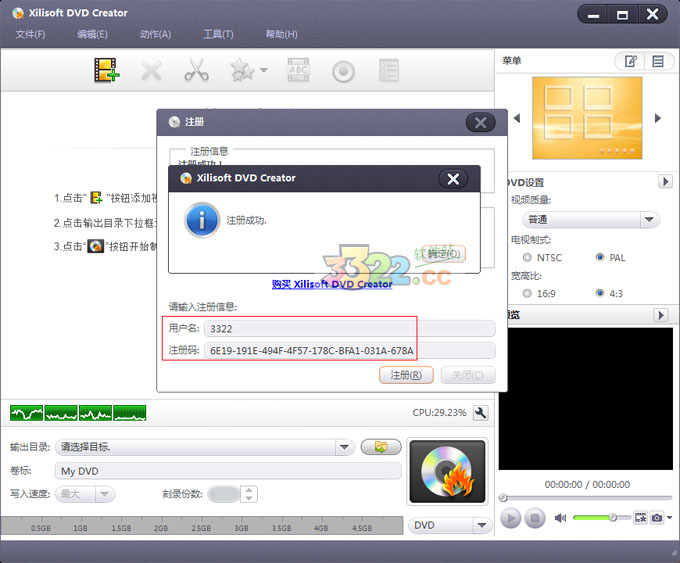Click the CPU usage graph

[x=78, y=413]
